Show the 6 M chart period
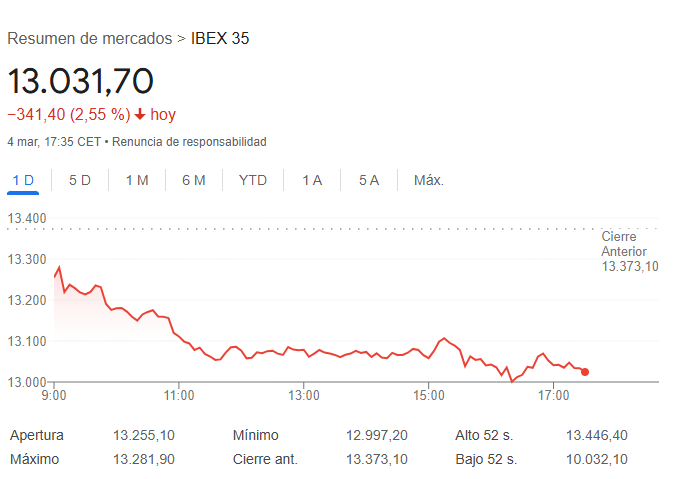This screenshot has height=479, width=675. pyautogui.click(x=194, y=180)
